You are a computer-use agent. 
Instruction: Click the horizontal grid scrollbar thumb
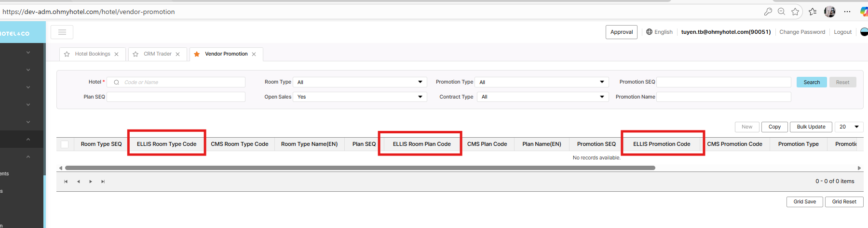click(x=360, y=168)
